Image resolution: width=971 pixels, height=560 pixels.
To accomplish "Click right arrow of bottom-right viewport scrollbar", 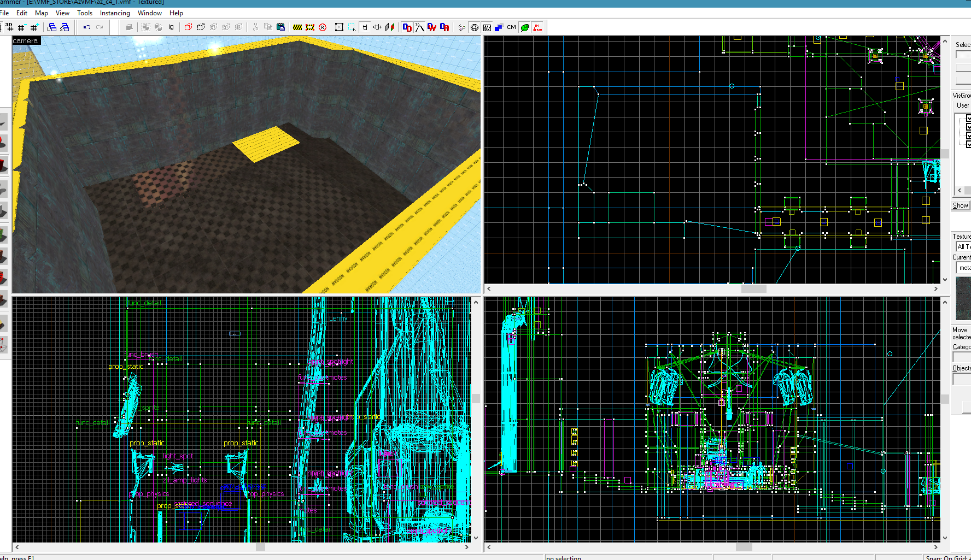I will (936, 547).
